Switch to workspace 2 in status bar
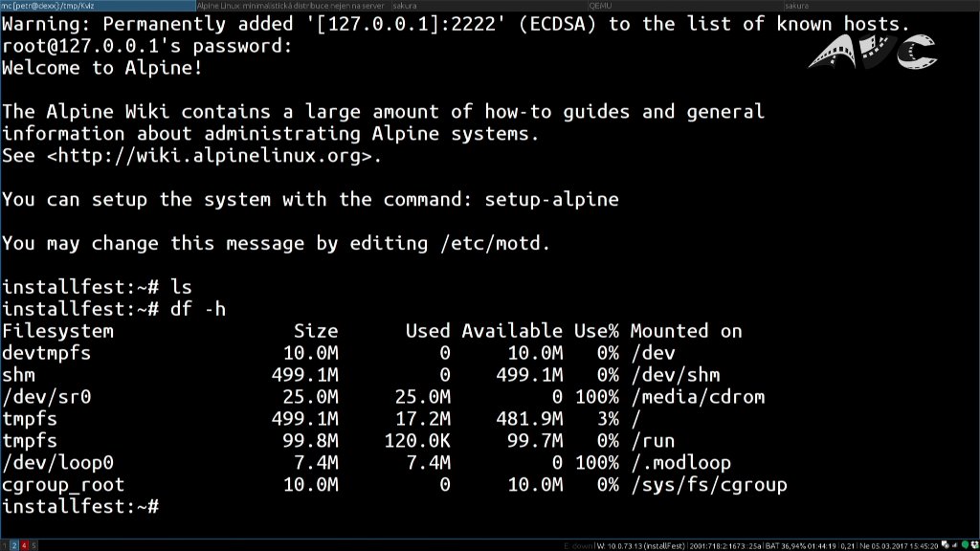This screenshot has width=980, height=551. click(x=13, y=545)
